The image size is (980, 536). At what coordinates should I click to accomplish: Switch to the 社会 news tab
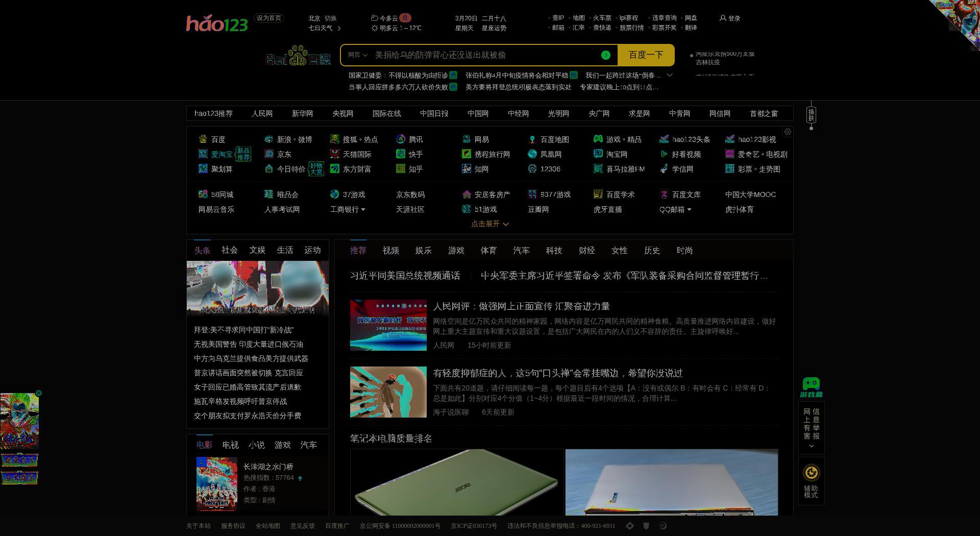tap(229, 250)
